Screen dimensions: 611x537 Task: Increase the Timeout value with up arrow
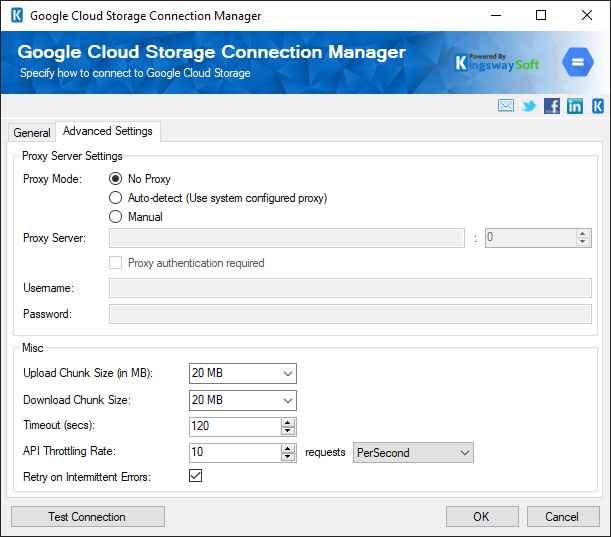tap(288, 422)
